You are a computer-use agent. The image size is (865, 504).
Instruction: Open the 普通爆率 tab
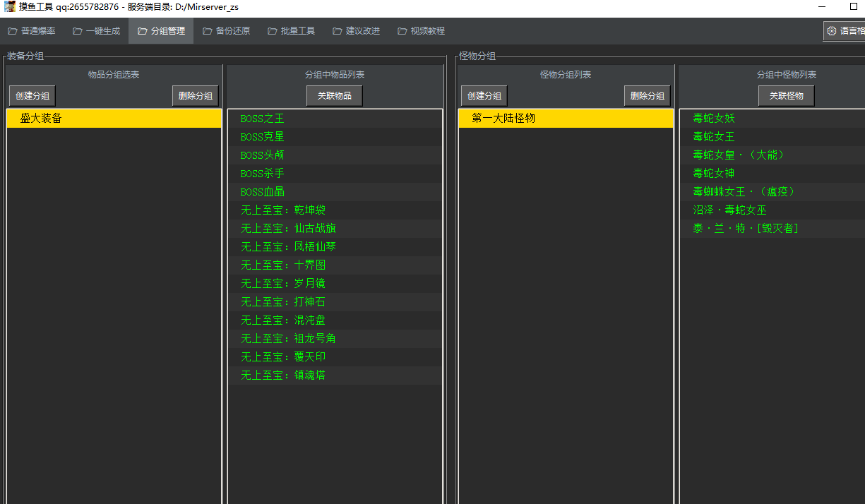pos(32,31)
